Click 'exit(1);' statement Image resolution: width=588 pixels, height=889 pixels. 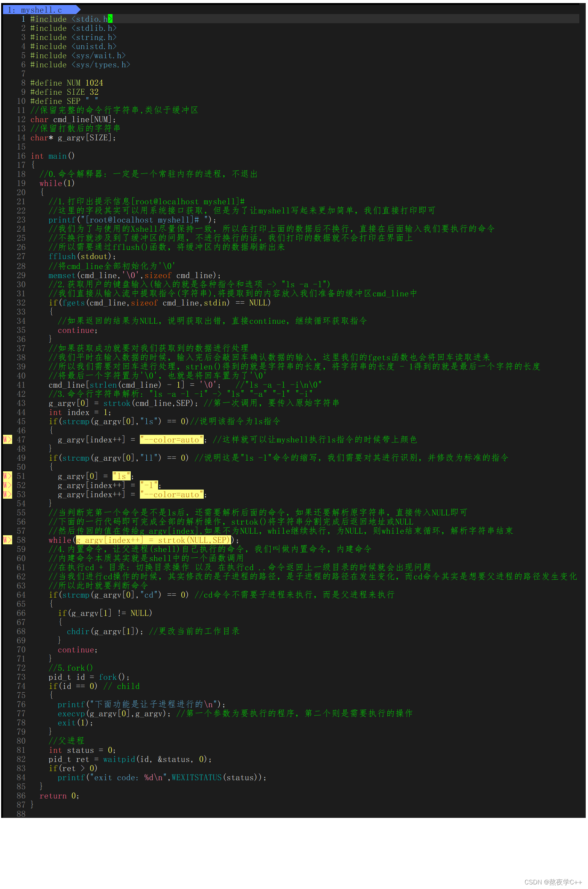[x=75, y=723]
